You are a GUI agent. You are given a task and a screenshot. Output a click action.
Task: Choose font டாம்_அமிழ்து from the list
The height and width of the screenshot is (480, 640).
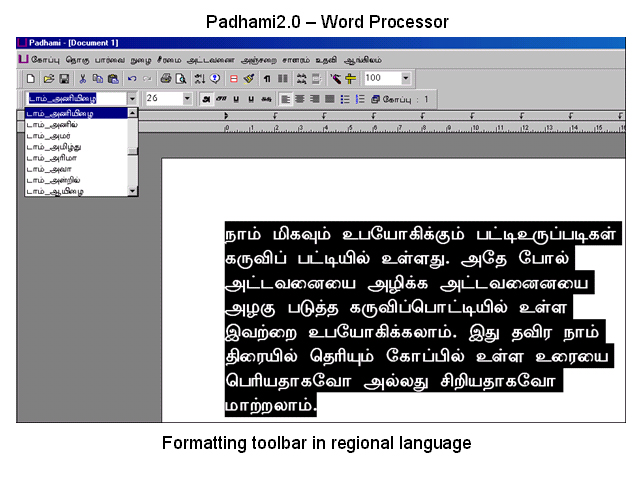(x=76, y=147)
